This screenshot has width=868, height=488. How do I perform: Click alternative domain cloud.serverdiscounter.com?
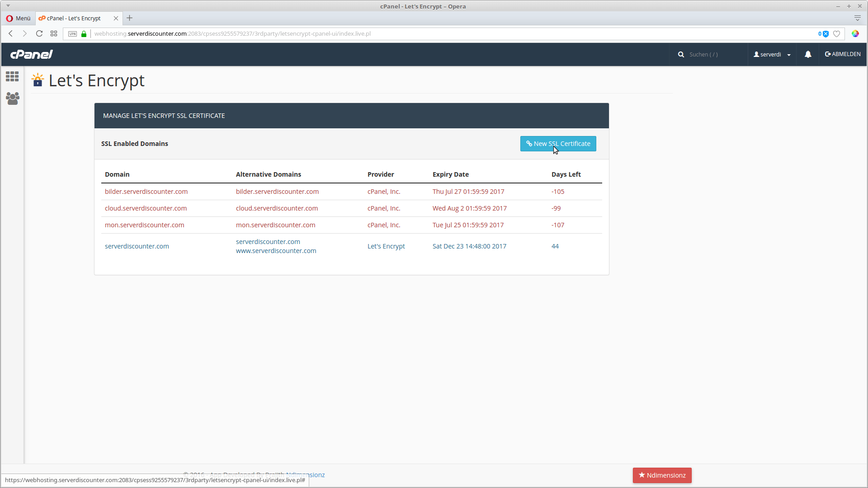tap(277, 208)
